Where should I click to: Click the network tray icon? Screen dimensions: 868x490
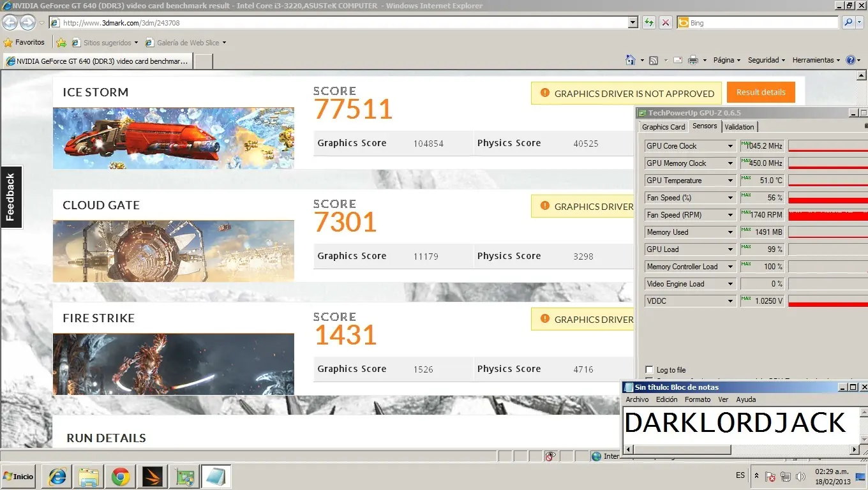[x=785, y=477]
